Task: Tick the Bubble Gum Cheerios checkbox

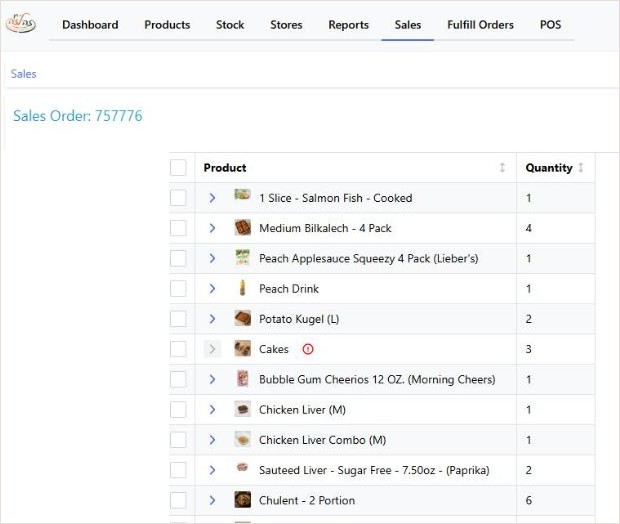Action: click(178, 379)
